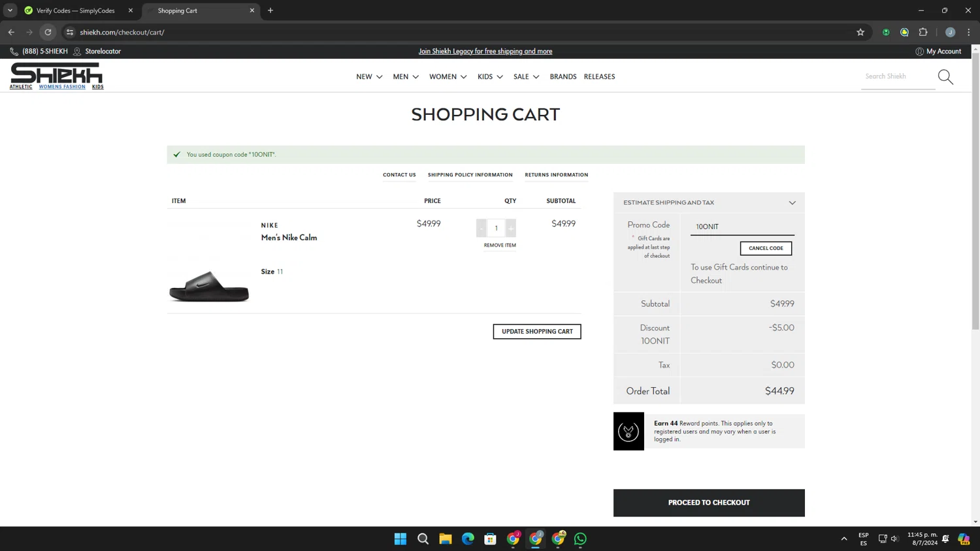
Task: Click the WOMENS FASHION link under the logo
Action: [62, 87]
